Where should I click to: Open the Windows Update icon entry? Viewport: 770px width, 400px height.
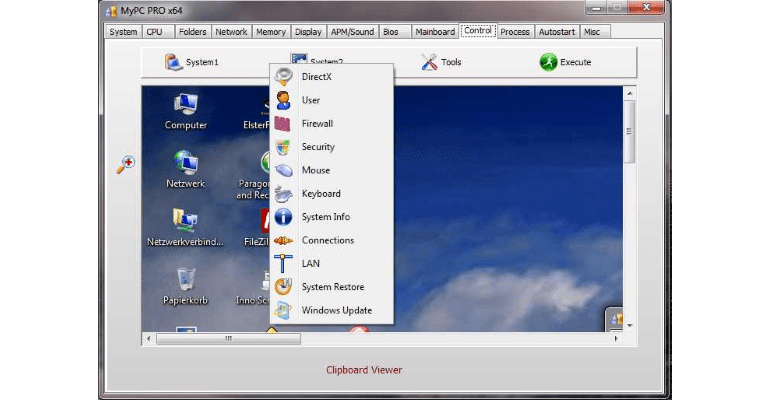[x=284, y=310]
